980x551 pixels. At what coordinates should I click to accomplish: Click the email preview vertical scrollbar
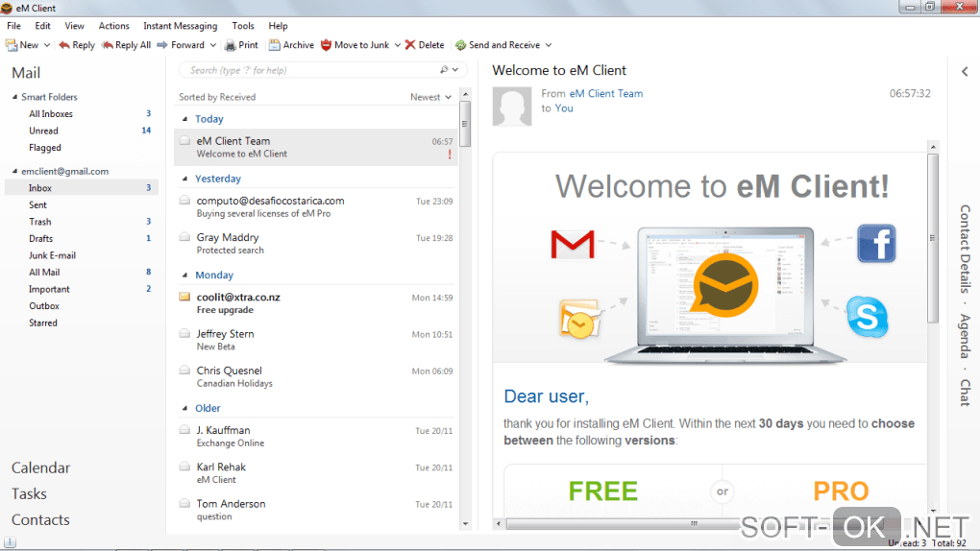(933, 238)
